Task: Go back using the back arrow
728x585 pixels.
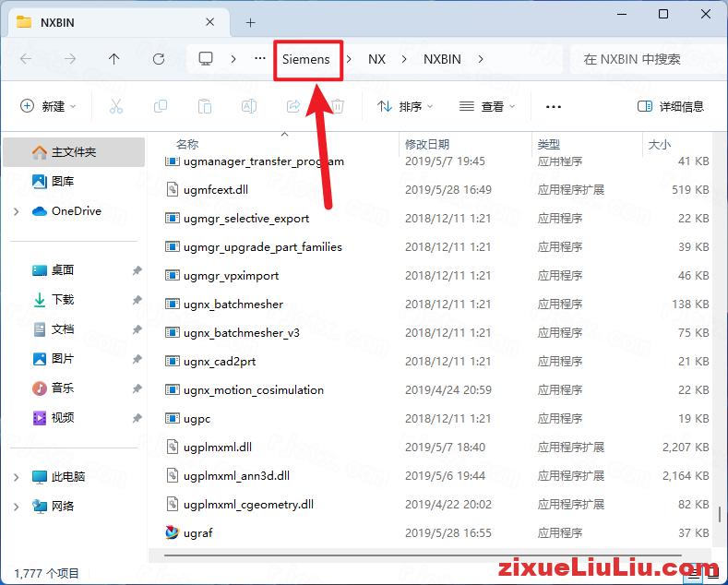Action: [x=26, y=59]
